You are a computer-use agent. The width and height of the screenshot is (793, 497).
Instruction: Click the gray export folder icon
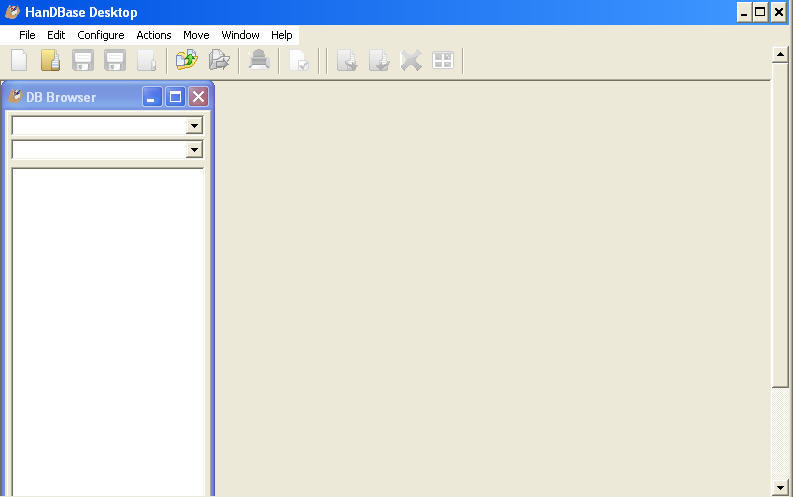(219, 60)
